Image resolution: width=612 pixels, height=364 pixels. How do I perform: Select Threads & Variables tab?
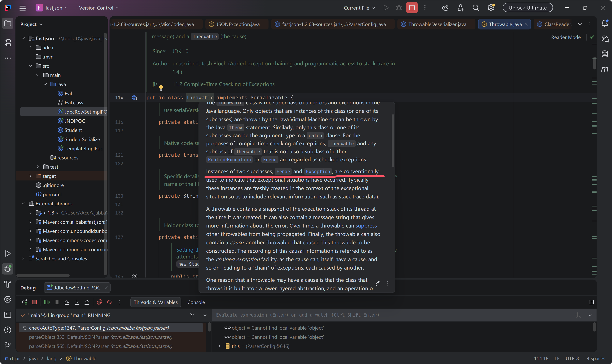[x=155, y=302]
